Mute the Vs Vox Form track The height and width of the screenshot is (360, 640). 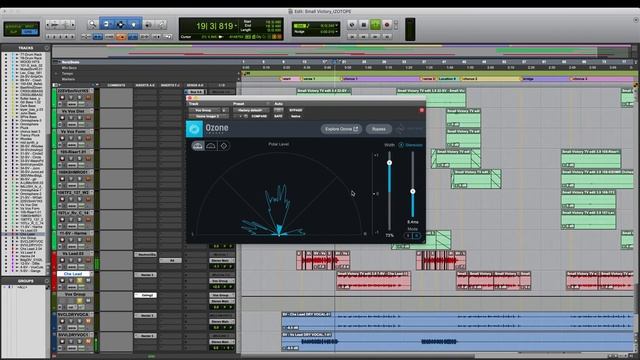click(88, 138)
